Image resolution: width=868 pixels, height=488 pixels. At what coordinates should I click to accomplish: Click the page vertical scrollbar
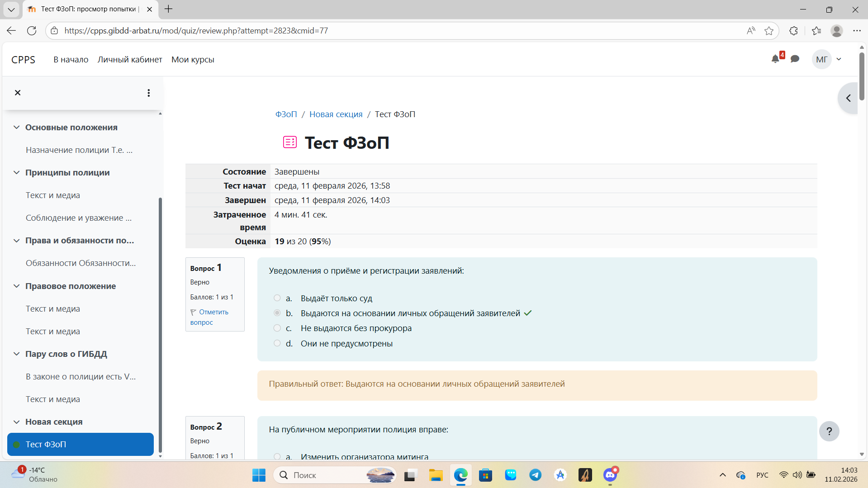[862, 76]
